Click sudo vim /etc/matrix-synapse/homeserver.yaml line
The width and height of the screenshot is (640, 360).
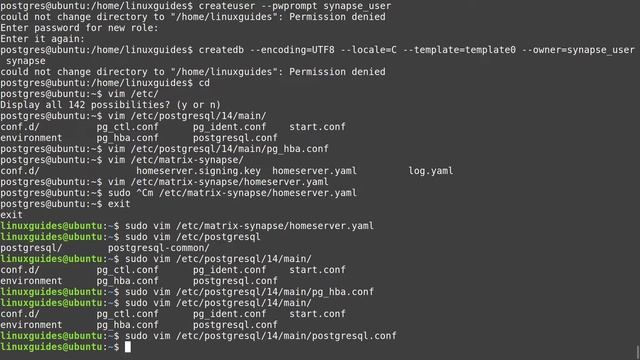point(249,226)
